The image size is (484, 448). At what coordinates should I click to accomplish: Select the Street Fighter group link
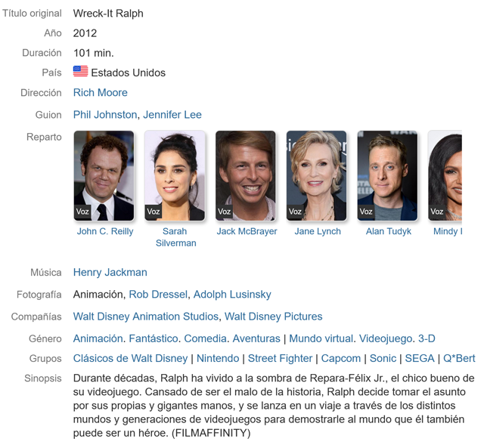click(281, 358)
